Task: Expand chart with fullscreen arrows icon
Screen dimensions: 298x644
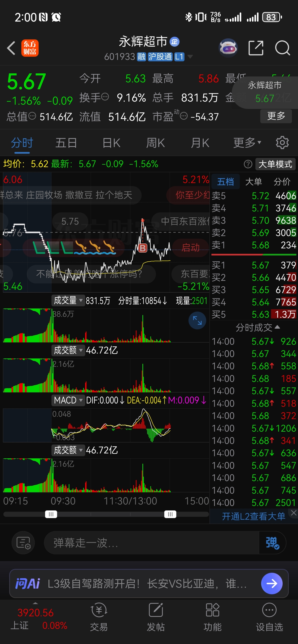Action: point(197,320)
